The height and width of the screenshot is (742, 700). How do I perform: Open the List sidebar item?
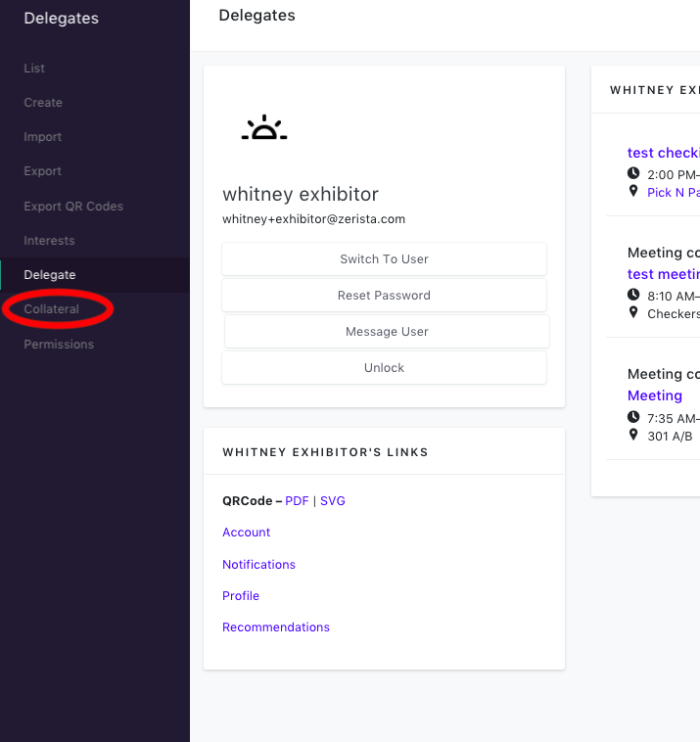point(34,69)
